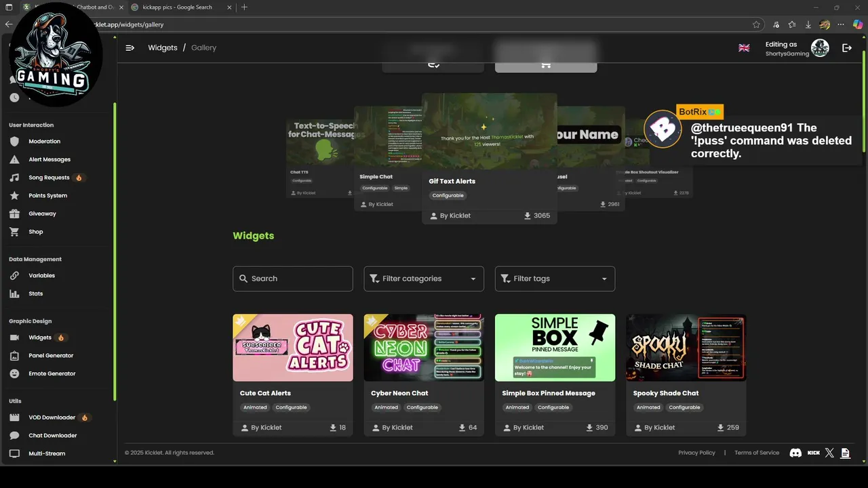Open Variables link icon
The width and height of the screenshot is (868, 488).
[x=14, y=276]
